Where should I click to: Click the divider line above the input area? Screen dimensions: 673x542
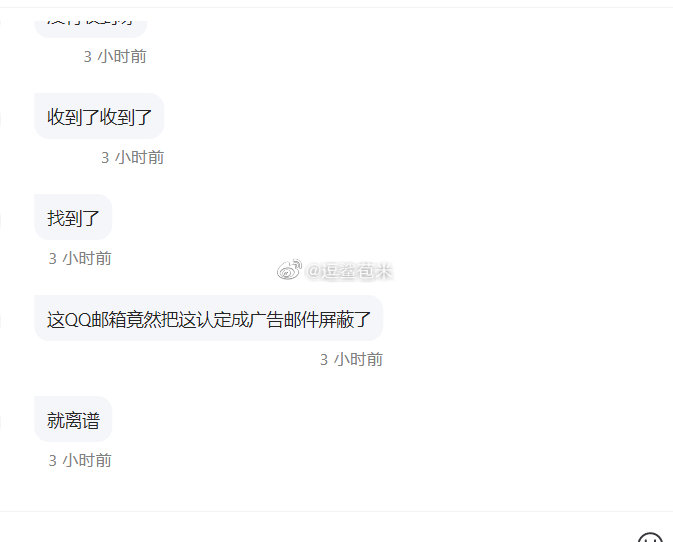pos(336,511)
